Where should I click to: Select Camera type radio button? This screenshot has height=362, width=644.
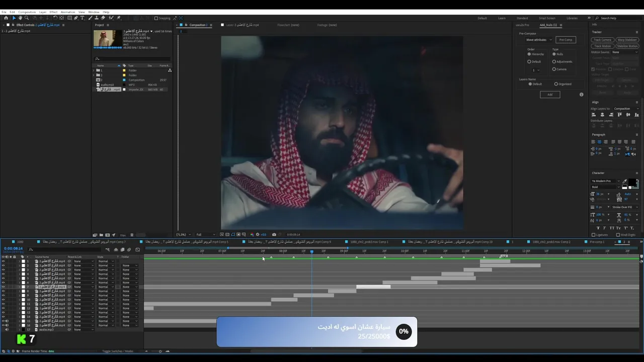point(554,69)
